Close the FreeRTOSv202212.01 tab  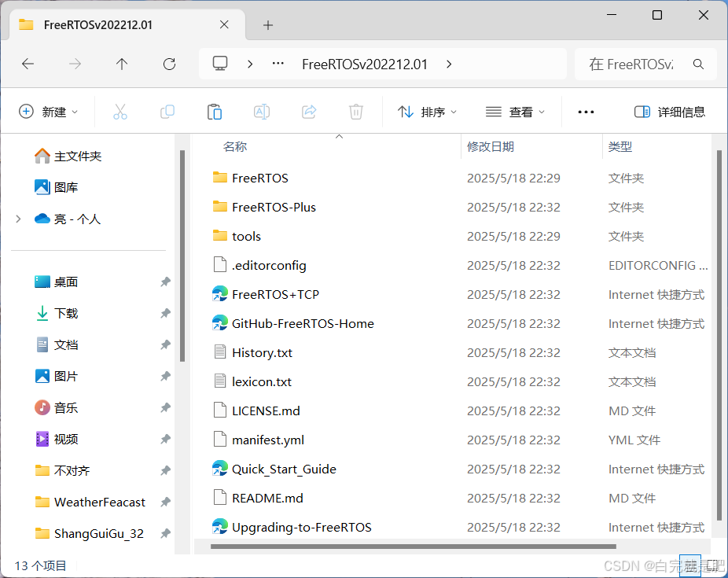click(x=224, y=24)
